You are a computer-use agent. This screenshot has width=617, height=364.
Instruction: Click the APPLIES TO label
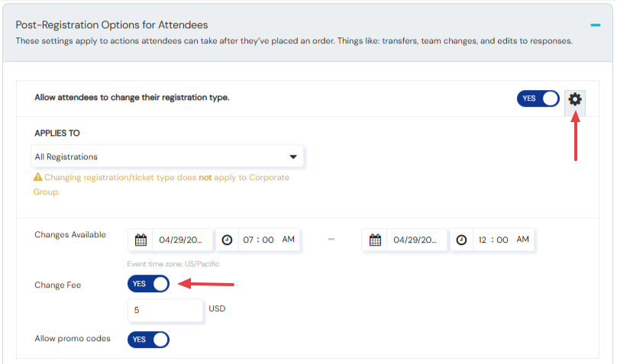pos(57,133)
